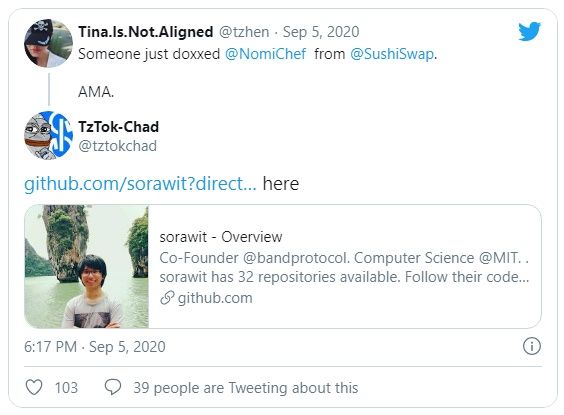Open the @NomiChef mention
The image size is (564, 415).
(x=265, y=54)
